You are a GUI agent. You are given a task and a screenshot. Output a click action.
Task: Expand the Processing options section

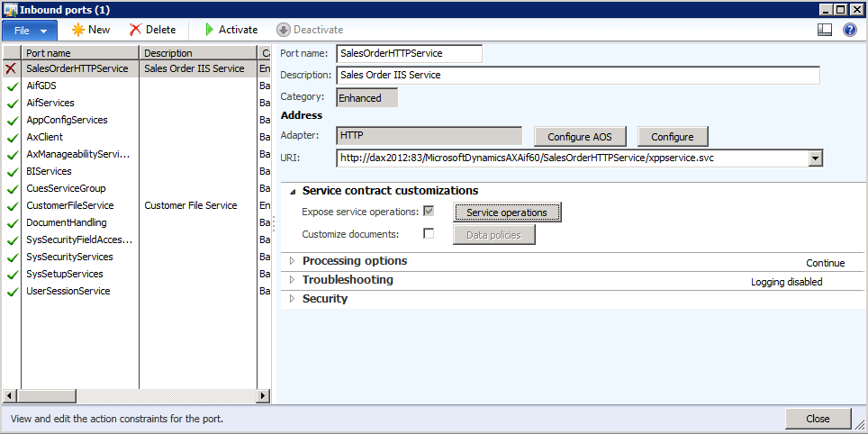[x=291, y=261]
